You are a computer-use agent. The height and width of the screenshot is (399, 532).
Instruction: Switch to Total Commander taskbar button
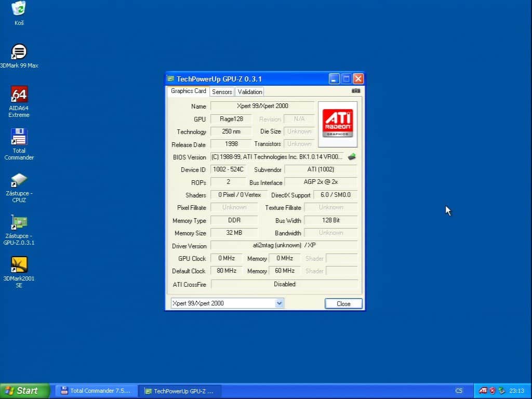point(96,391)
